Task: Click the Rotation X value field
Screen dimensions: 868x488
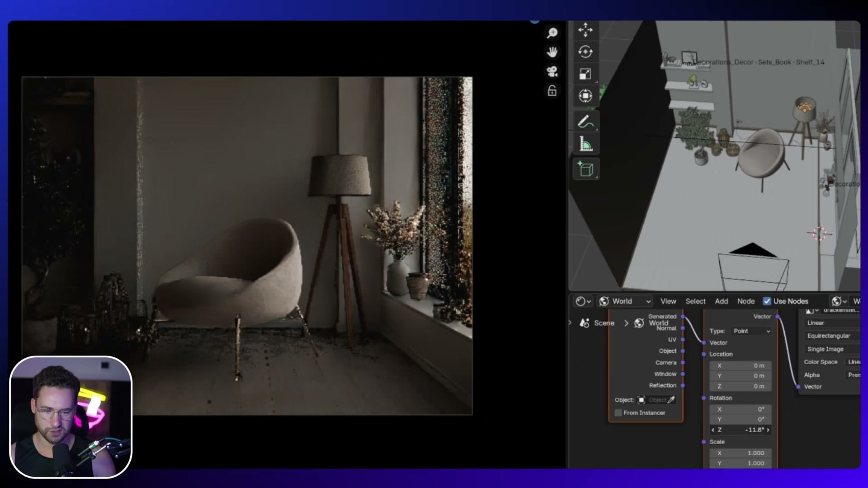Action: pos(741,409)
